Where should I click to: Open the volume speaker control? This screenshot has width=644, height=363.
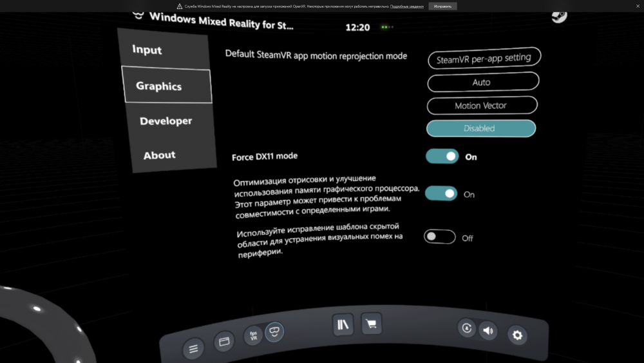(488, 331)
